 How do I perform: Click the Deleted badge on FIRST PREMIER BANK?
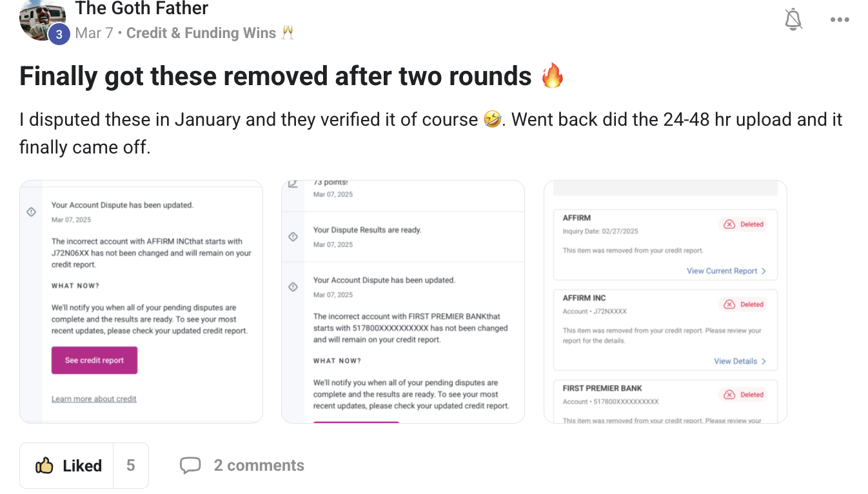click(x=744, y=395)
